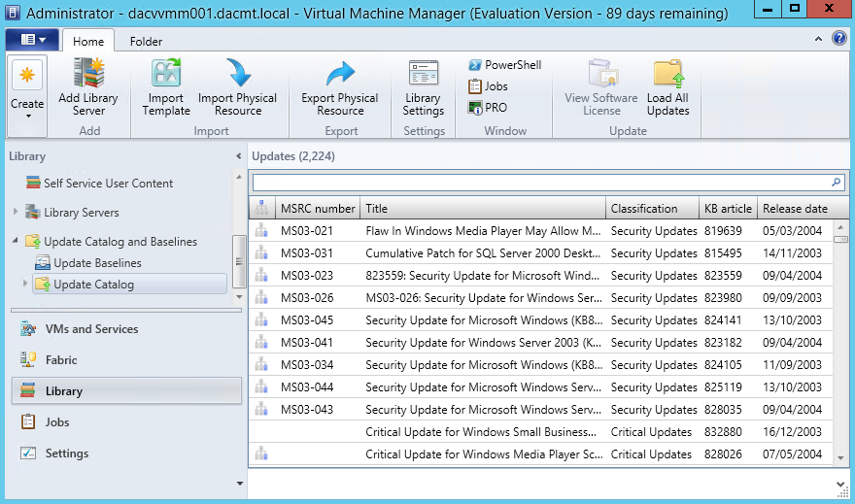Viewport: 855px width, 504px height.
Task: Collapse the Library navigation pane
Action: [x=238, y=156]
